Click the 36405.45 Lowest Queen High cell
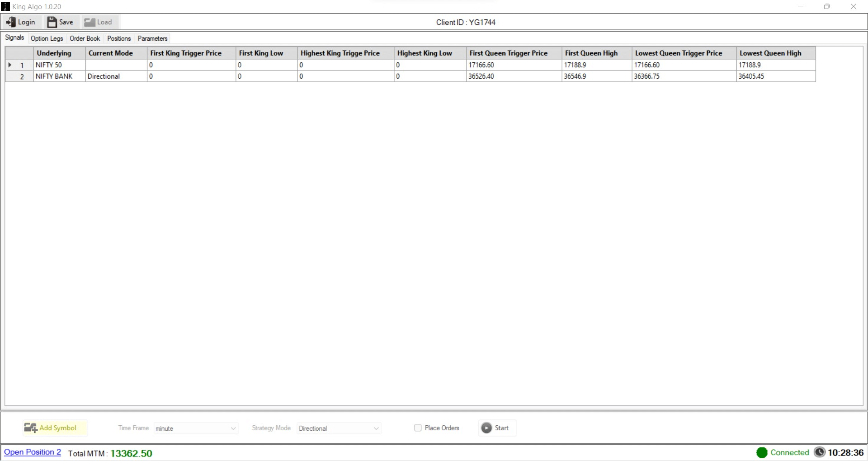 pos(776,76)
